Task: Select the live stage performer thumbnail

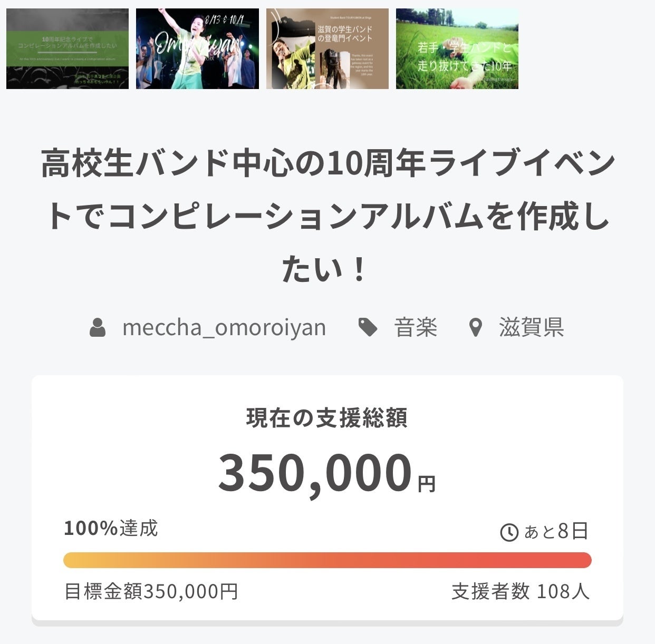Action: (x=197, y=48)
